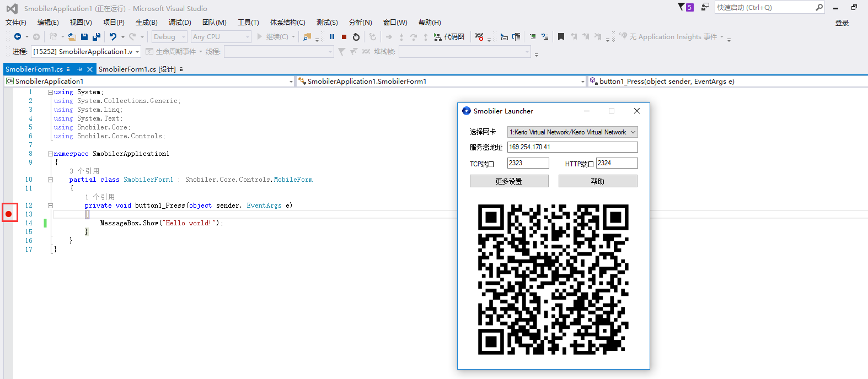
Task: Click the display parameter info icon
Action: 516,37
